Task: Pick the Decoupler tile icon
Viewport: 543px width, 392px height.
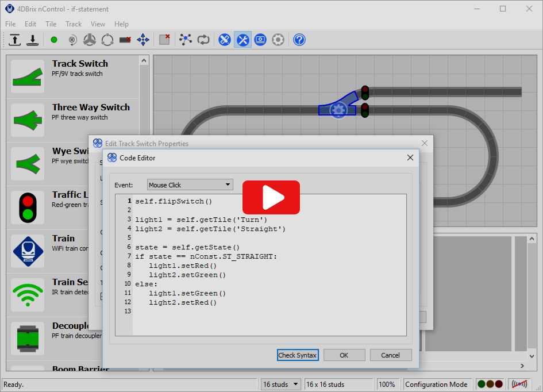Action: [x=28, y=339]
